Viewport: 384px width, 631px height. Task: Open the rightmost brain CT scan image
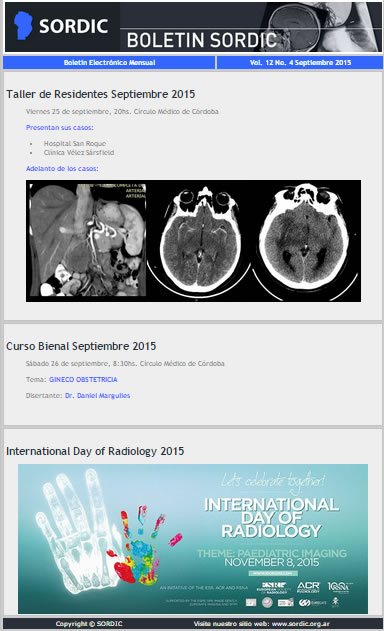[x=306, y=241]
